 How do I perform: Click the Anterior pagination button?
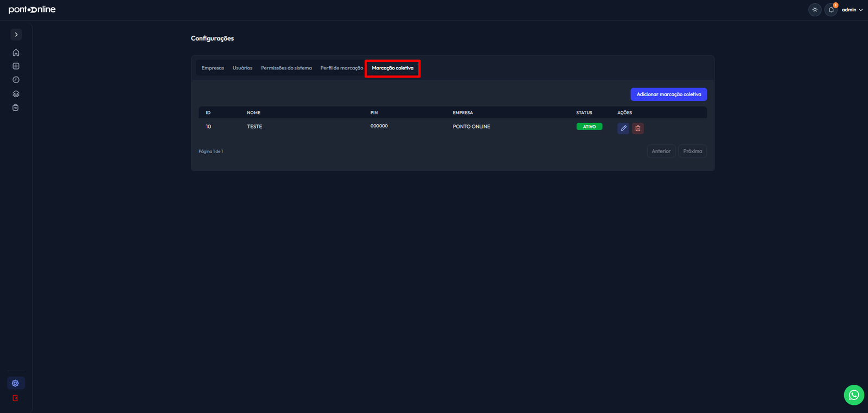[x=661, y=151]
